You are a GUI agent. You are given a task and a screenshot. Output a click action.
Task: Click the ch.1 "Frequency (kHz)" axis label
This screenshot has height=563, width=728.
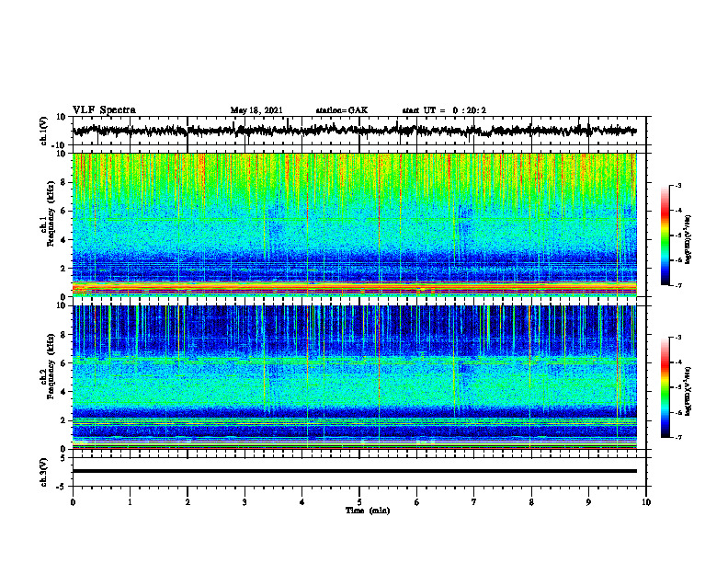tap(51, 214)
